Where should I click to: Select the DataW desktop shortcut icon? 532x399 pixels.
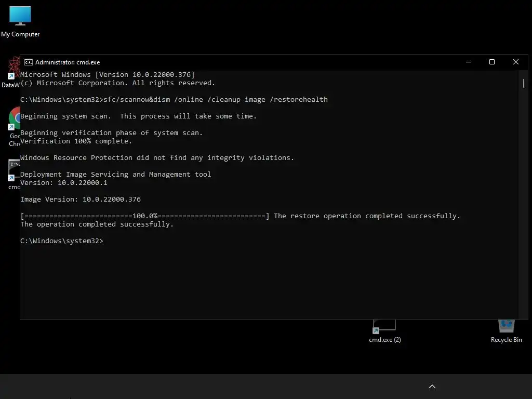11,72
